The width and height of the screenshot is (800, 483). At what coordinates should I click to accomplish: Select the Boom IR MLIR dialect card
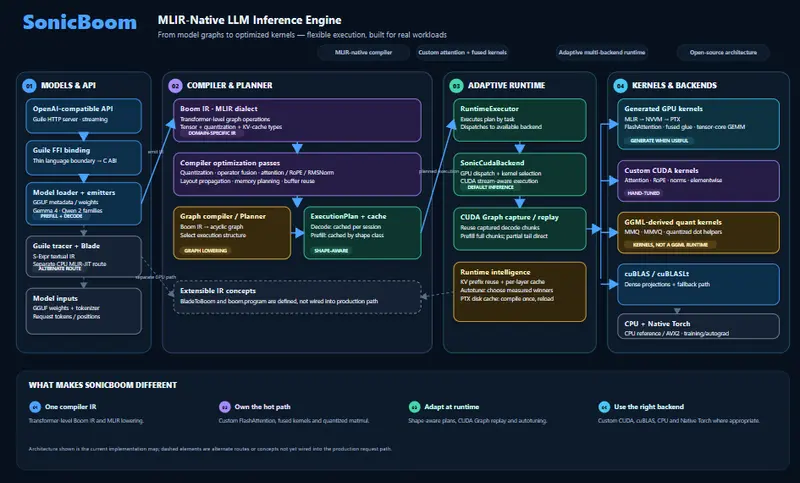[297, 120]
